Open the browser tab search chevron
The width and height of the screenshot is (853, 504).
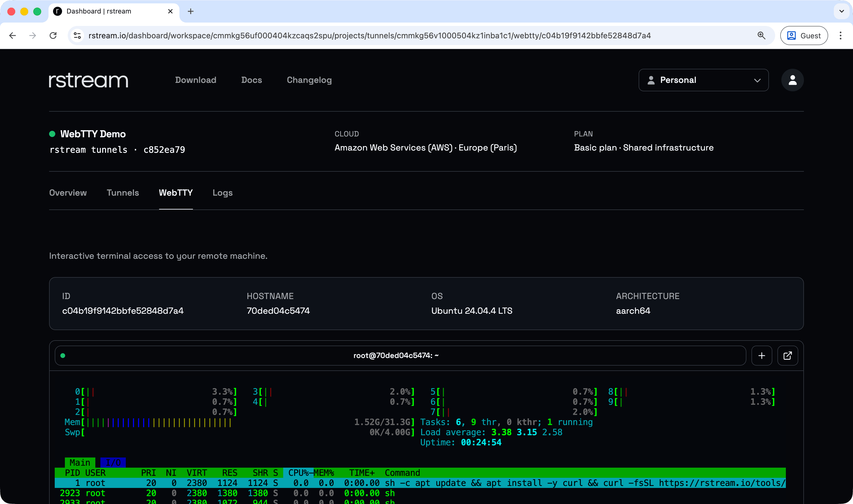tap(841, 11)
